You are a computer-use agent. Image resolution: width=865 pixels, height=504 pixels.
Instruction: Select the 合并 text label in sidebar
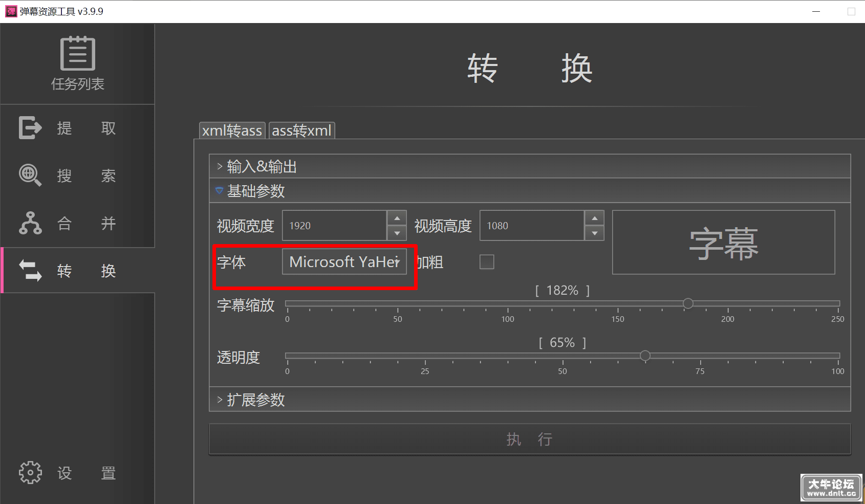[86, 223]
